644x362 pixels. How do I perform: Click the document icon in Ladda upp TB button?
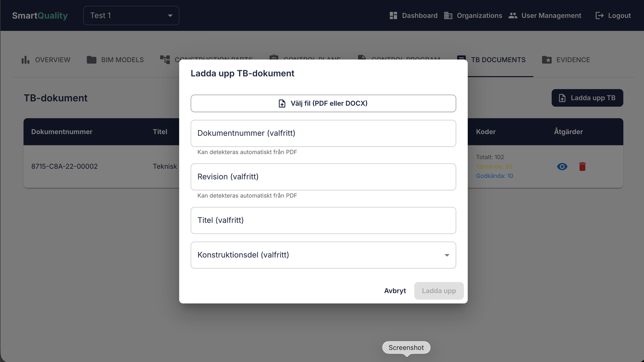(x=562, y=98)
